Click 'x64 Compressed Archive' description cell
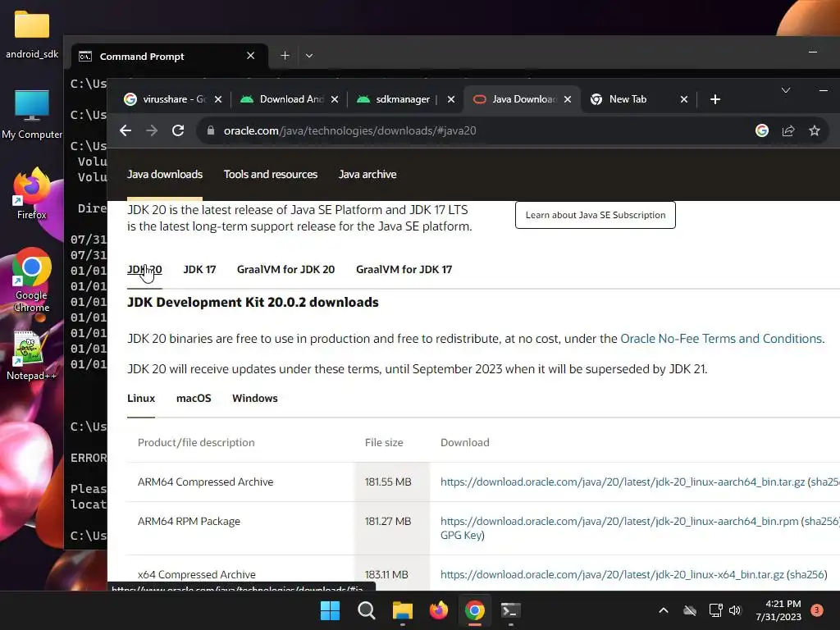This screenshot has height=630, width=840. pos(197,575)
